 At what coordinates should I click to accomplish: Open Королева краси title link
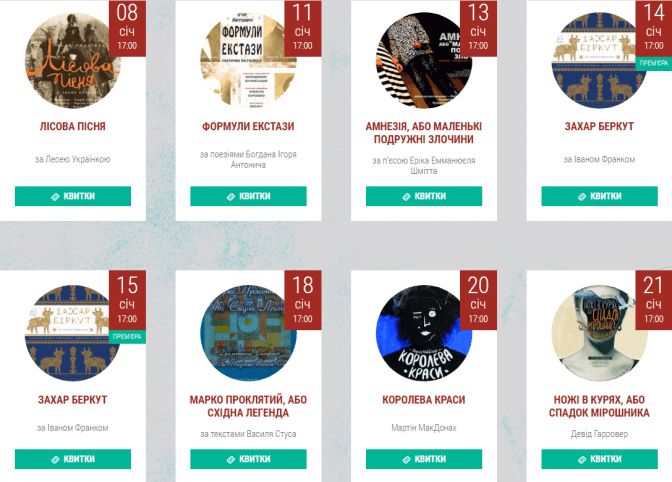pos(423,400)
